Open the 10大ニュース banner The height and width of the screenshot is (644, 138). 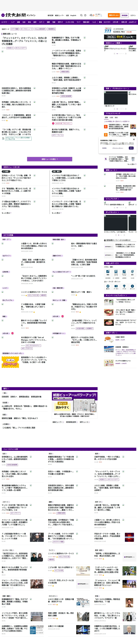tap(120, 37)
